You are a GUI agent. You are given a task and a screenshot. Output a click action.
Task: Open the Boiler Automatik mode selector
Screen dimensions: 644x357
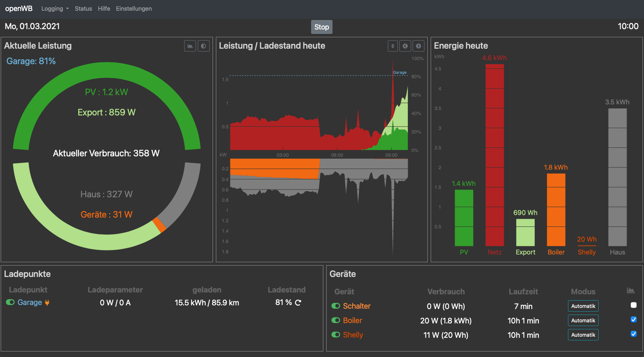pyautogui.click(x=583, y=320)
